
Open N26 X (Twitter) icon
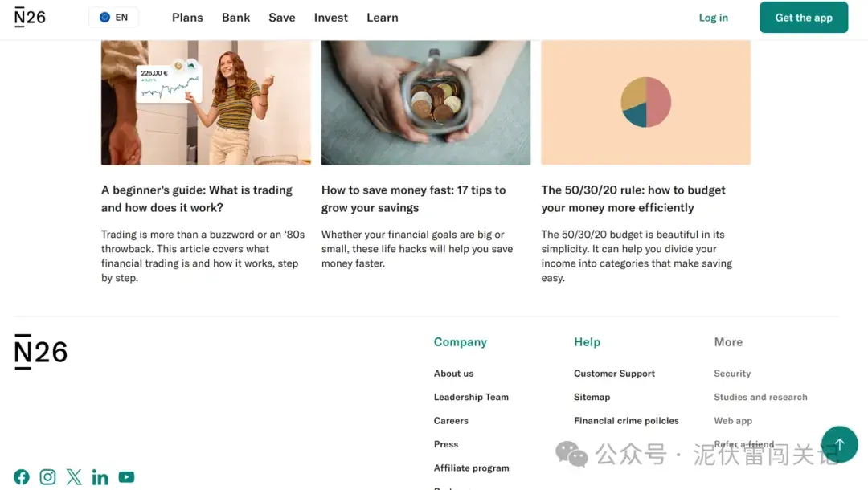74,477
